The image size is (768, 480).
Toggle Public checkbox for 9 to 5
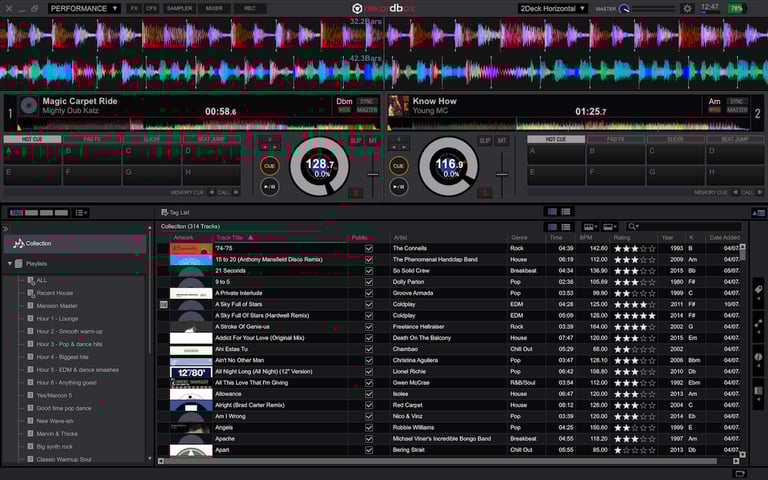tap(369, 282)
